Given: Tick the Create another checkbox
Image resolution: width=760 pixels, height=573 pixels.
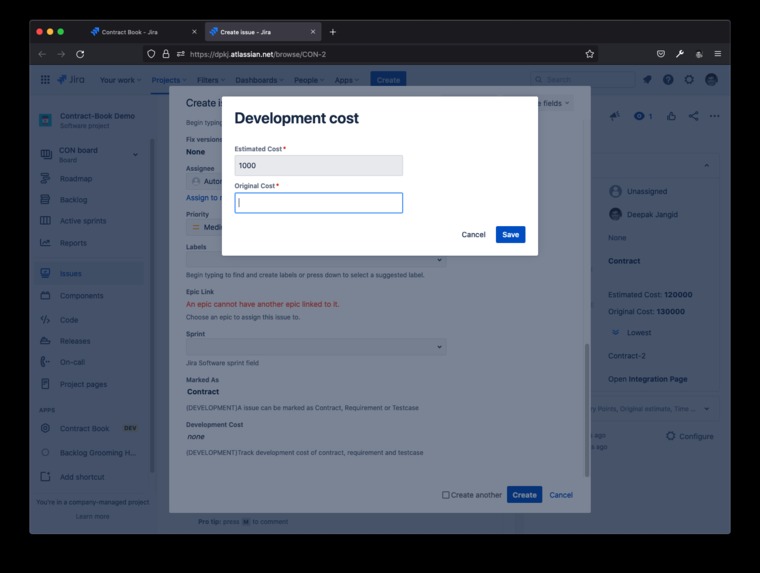Looking at the screenshot, I should [445, 495].
